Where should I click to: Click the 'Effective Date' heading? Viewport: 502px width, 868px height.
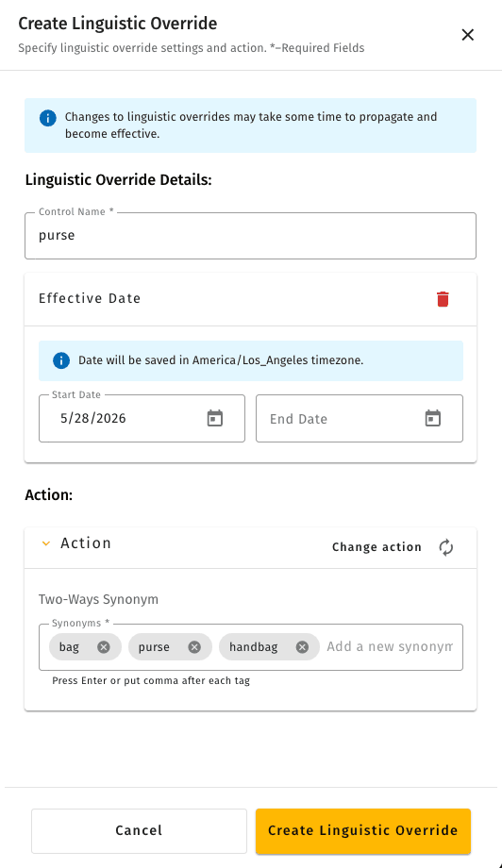point(90,298)
